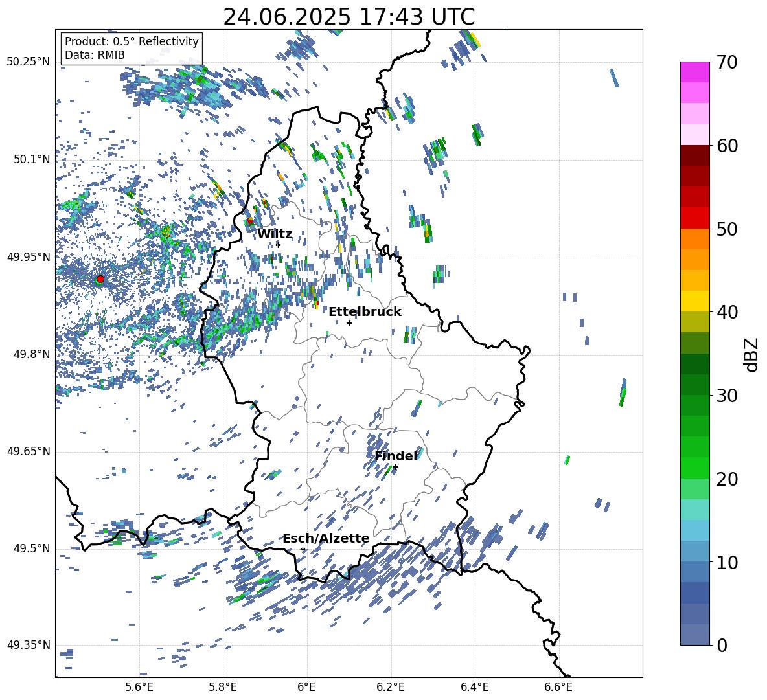Click the colorbar 0 tick label
The image size is (767, 700).
coord(722,645)
